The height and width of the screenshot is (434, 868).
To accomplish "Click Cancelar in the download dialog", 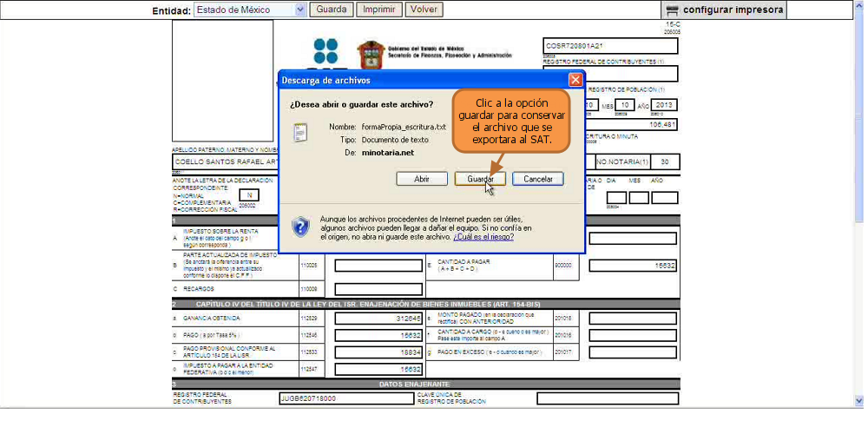I will tap(538, 179).
